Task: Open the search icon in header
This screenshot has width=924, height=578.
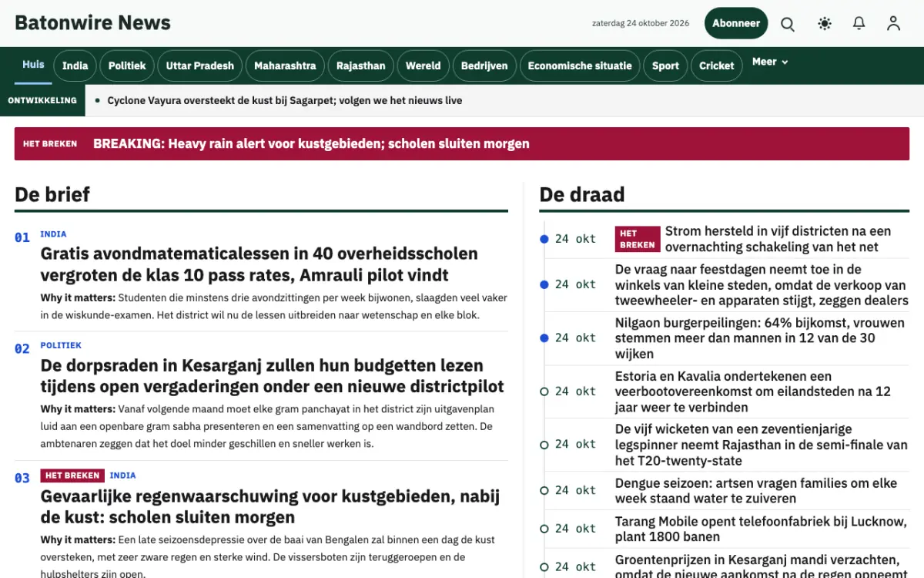Action: click(x=788, y=24)
